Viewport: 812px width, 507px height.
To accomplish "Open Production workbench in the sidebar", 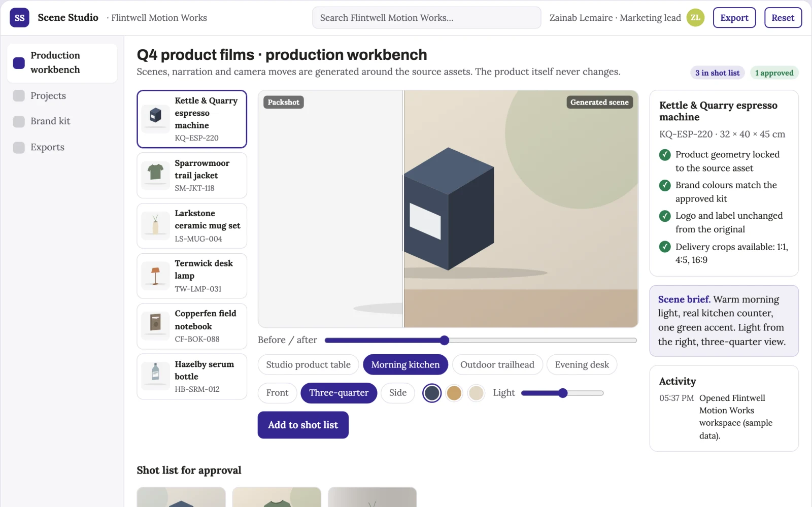I will tap(62, 63).
